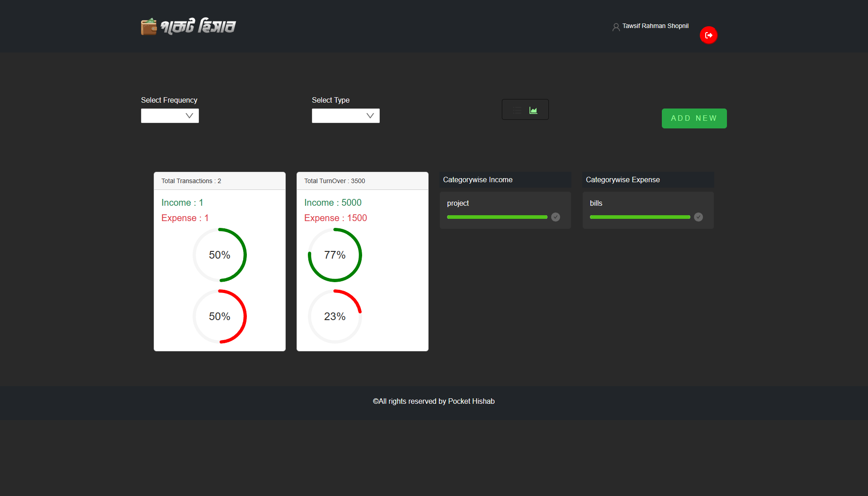Click the 77% income donut chart
Viewport: 868px width, 496px height.
pos(335,255)
